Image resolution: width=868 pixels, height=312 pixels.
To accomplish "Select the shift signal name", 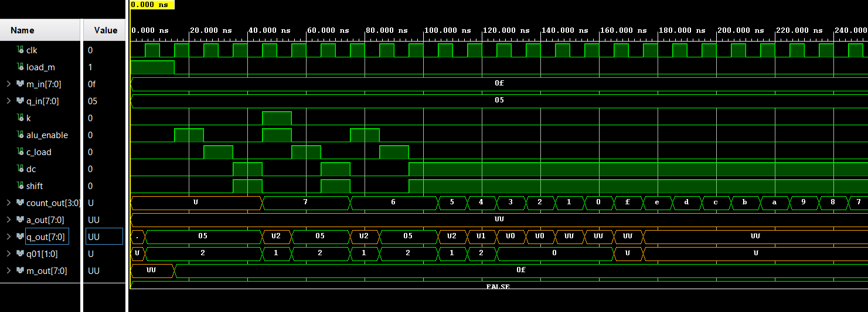I will point(35,186).
